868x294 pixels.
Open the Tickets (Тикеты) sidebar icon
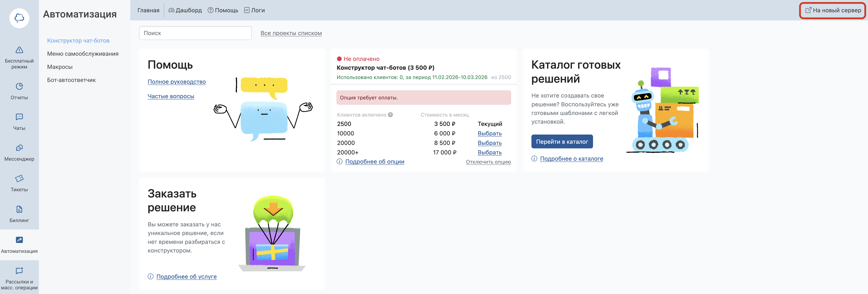click(19, 178)
